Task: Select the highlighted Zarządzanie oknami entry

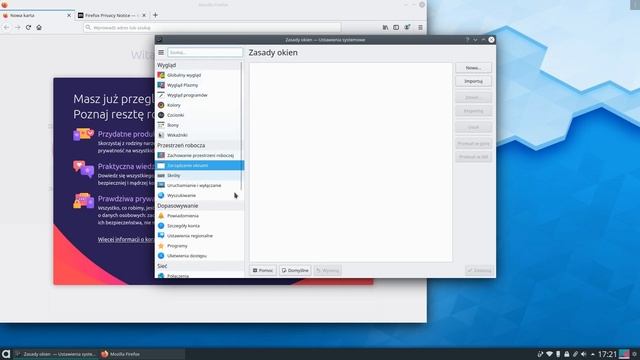Action: 199,165
